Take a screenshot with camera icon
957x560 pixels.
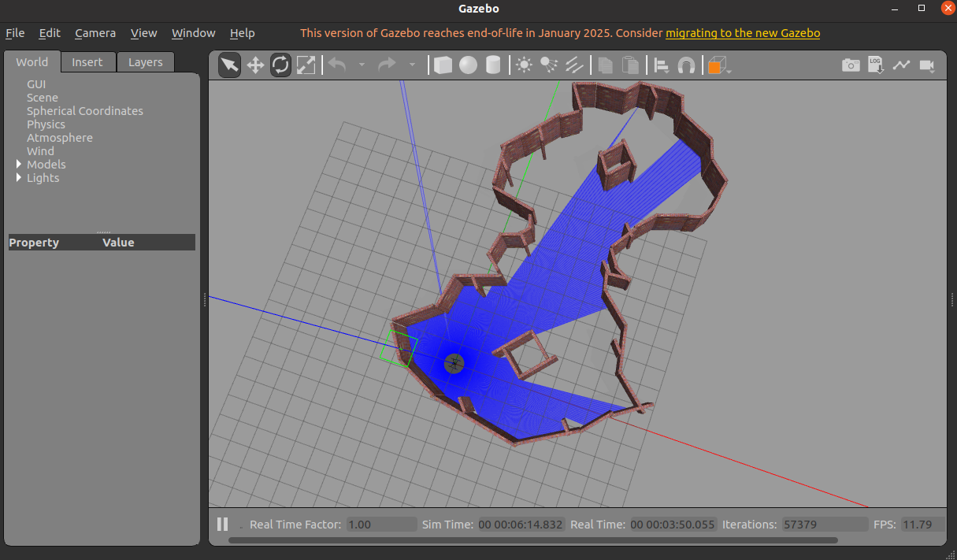pyautogui.click(x=851, y=65)
